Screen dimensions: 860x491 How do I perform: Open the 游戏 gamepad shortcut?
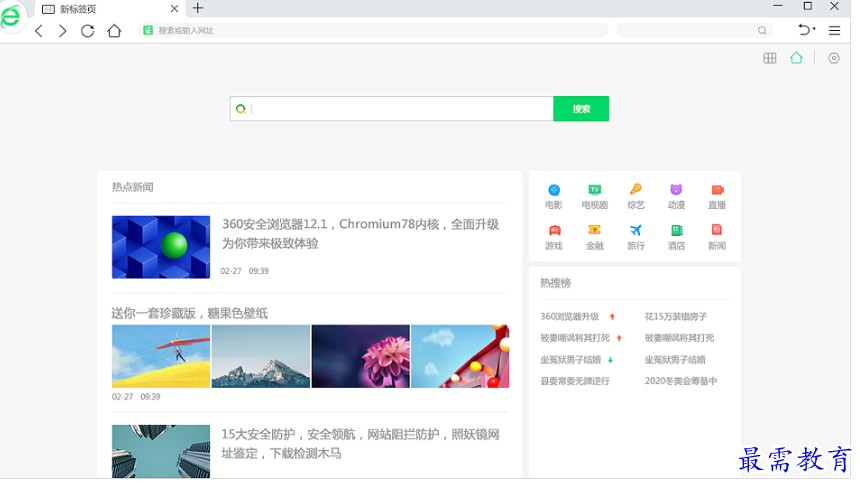(554, 238)
